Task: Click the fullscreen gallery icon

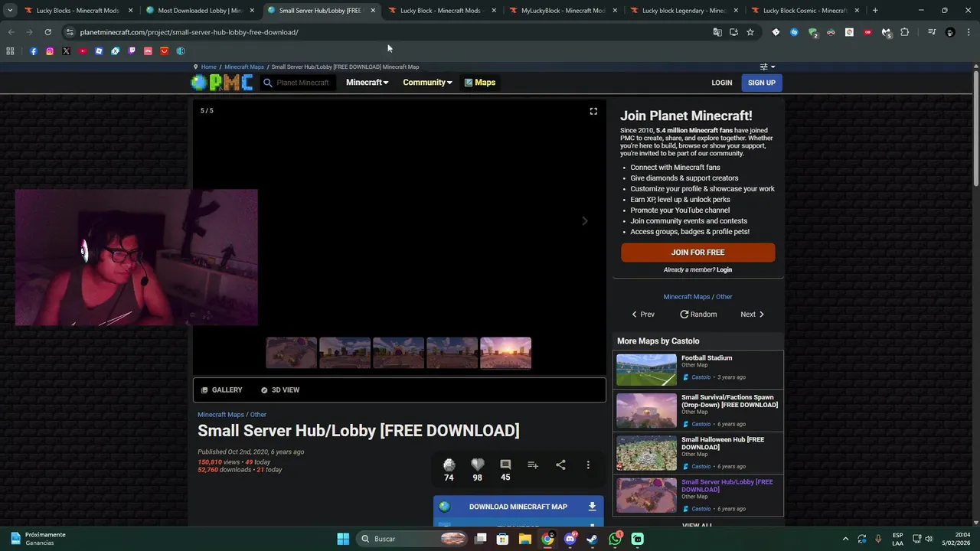Action: click(x=593, y=111)
